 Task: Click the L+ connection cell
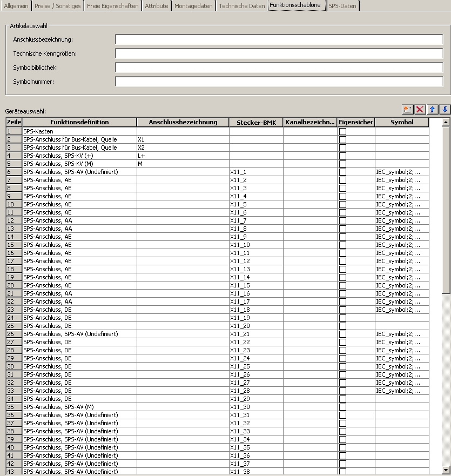click(x=183, y=156)
